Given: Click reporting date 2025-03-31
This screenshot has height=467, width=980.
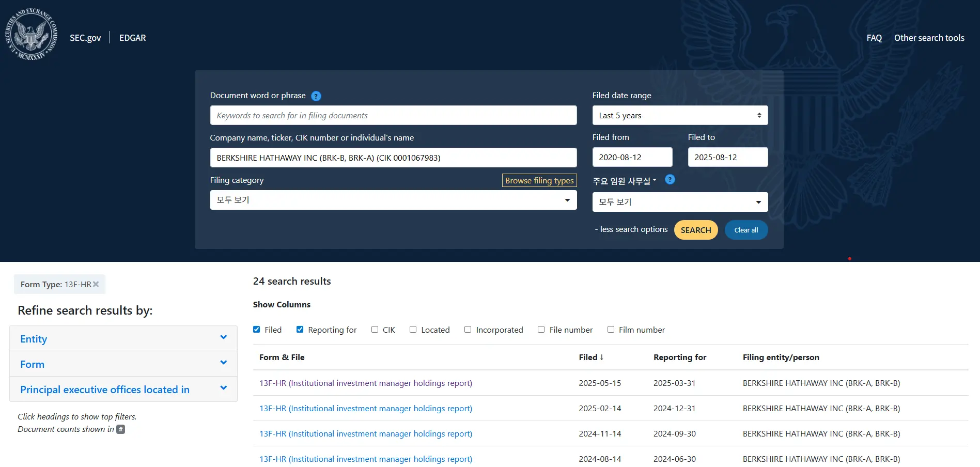Looking at the screenshot, I should tap(675, 383).
